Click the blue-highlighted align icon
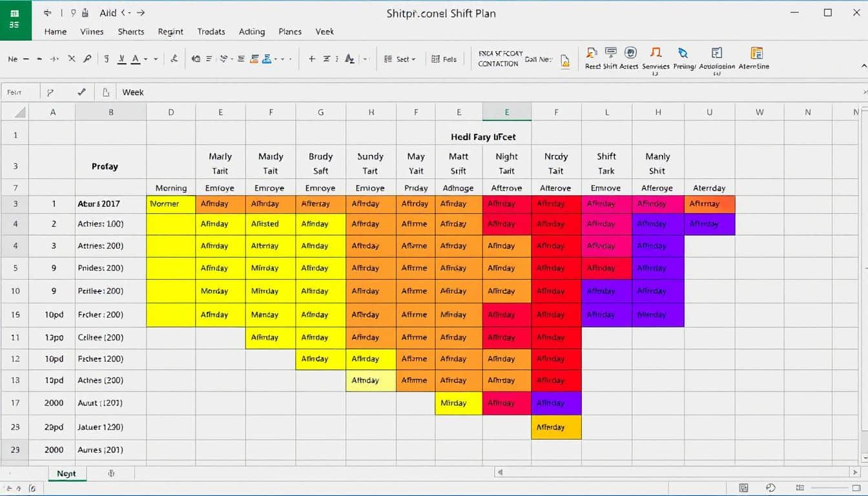This screenshot has height=496, width=868. pyautogui.click(x=268, y=59)
